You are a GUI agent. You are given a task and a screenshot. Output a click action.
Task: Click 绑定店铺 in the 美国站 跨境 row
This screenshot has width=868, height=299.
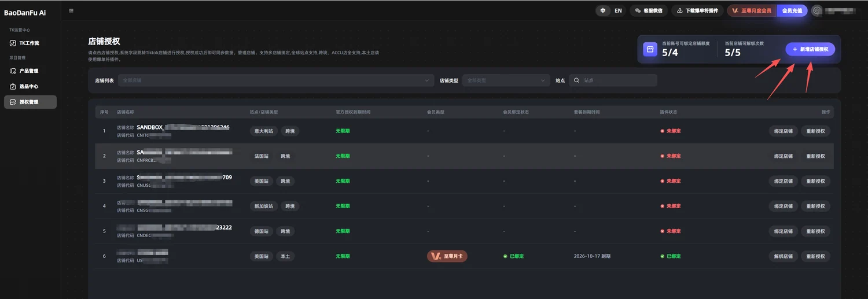point(784,181)
